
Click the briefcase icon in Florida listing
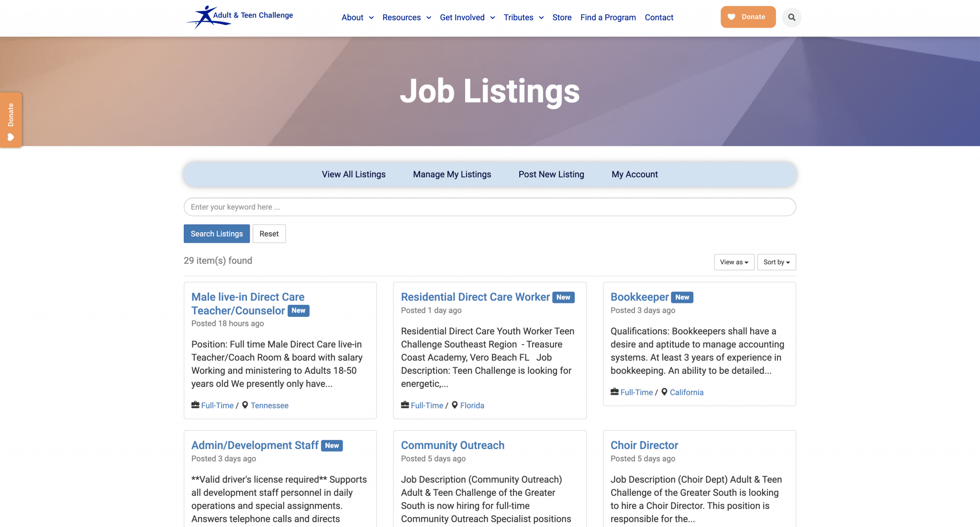click(405, 405)
